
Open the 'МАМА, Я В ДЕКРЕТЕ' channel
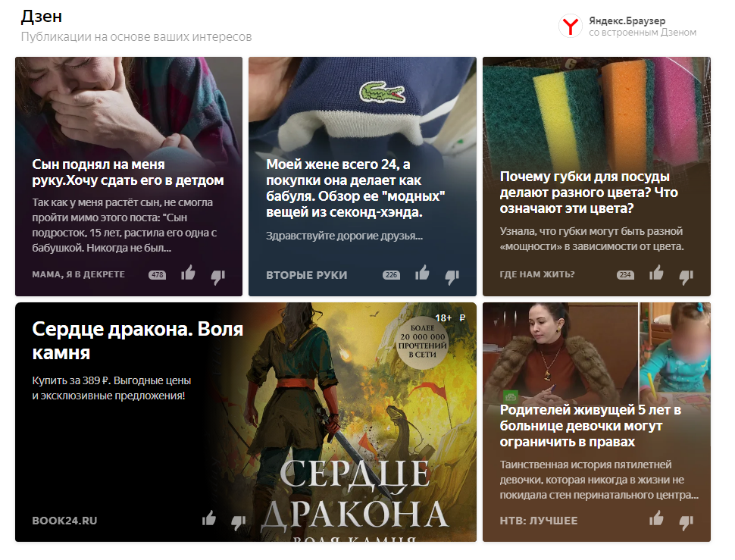coord(78,274)
